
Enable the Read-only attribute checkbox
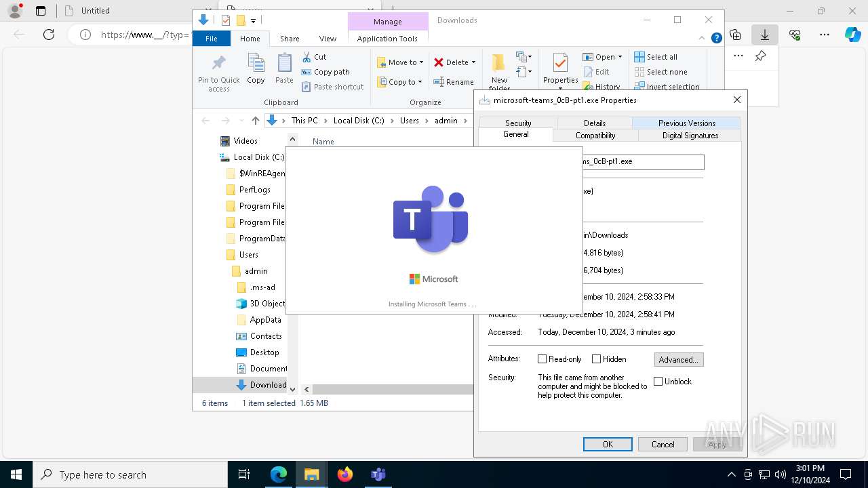pos(542,359)
